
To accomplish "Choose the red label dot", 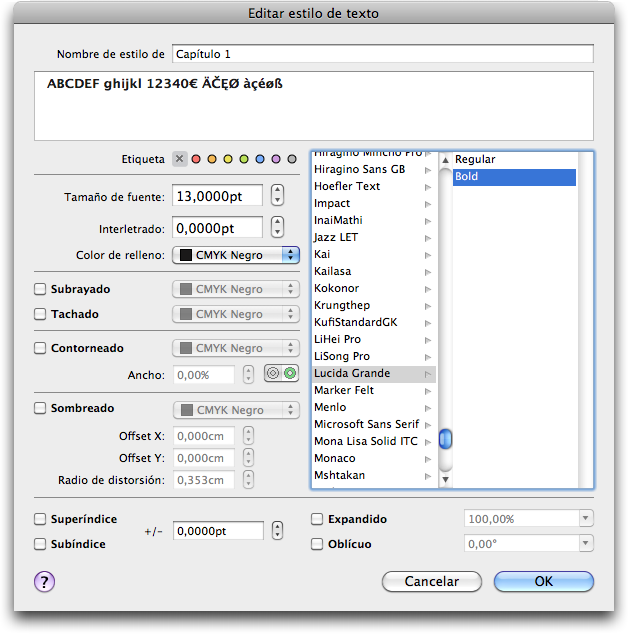I will pos(196,159).
